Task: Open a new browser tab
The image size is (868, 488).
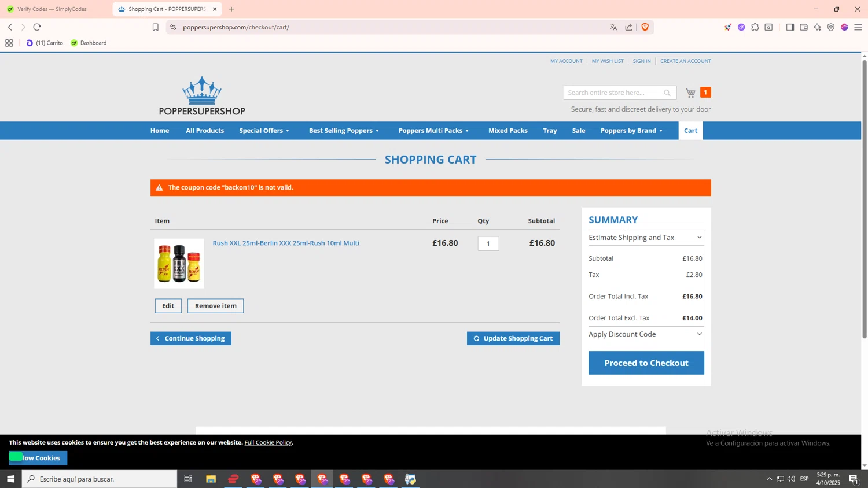Action: click(x=231, y=9)
